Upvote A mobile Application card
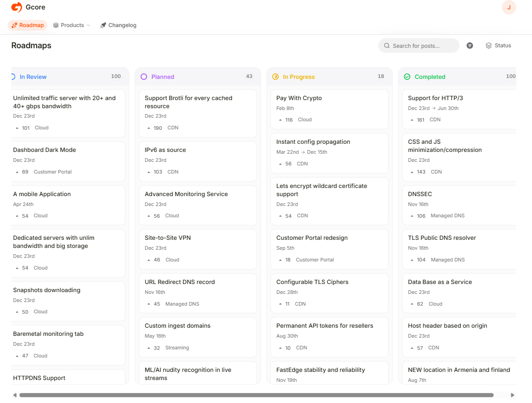The image size is (532, 403). pos(22,216)
